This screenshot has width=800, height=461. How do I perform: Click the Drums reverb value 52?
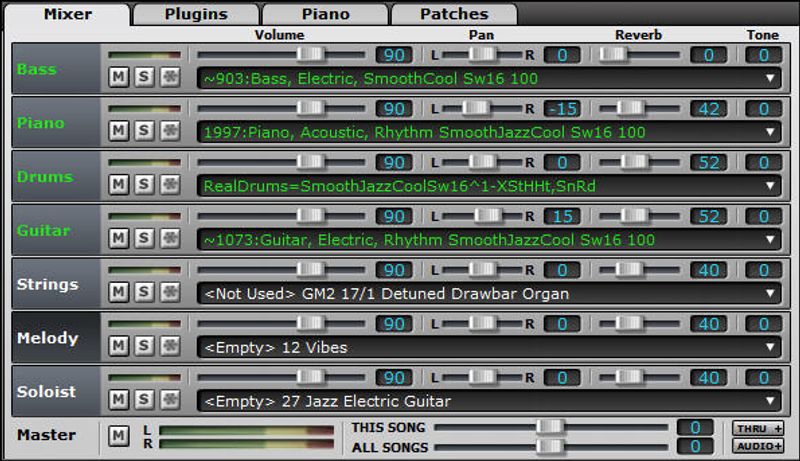point(709,162)
